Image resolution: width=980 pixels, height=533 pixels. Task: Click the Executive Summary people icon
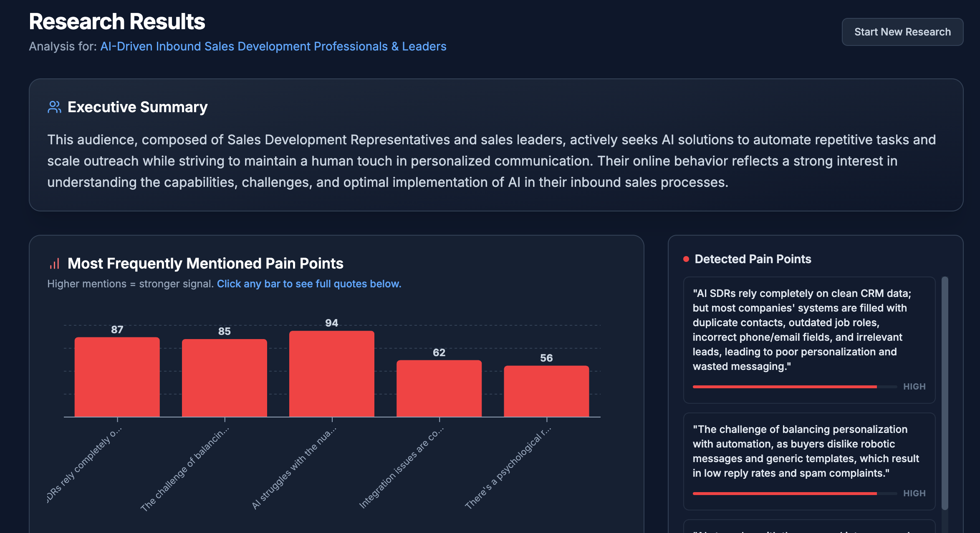(54, 107)
